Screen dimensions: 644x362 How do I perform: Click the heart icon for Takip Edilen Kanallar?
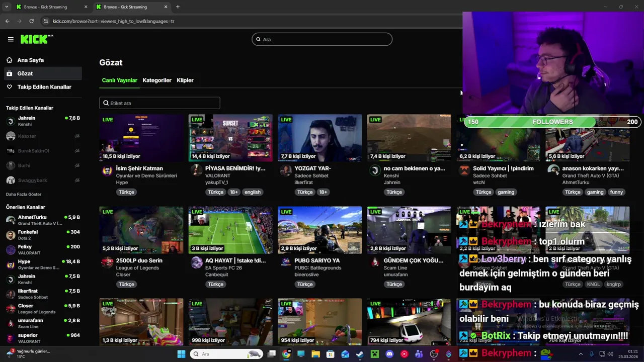point(9,87)
